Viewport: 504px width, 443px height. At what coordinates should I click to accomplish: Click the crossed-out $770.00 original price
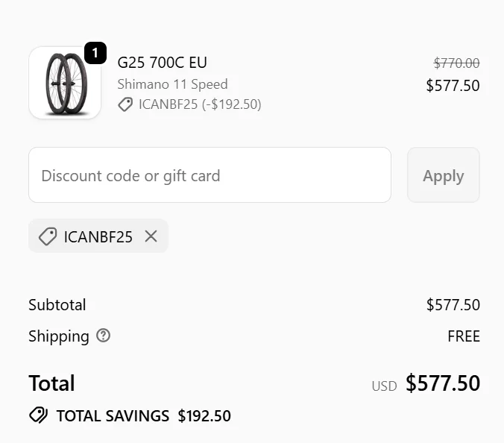[x=456, y=63]
